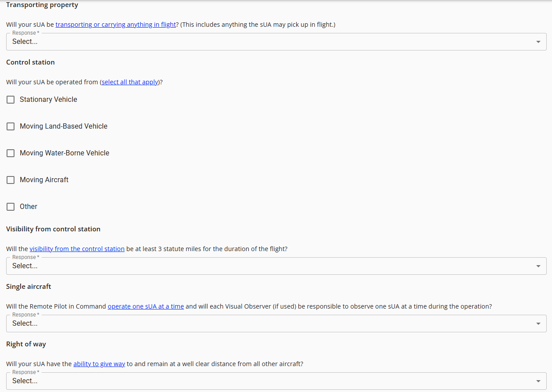
Task: Click the arrow on the right of way field
Action: pyautogui.click(x=538, y=381)
